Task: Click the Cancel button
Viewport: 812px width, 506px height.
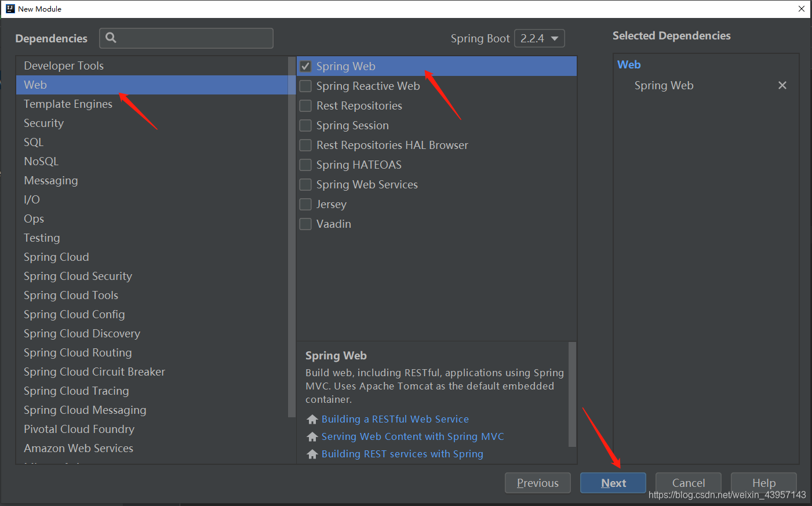Action: tap(689, 483)
